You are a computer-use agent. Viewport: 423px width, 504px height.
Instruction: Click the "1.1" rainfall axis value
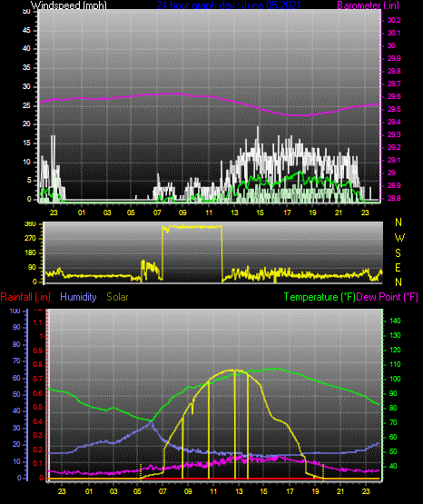(x=38, y=322)
